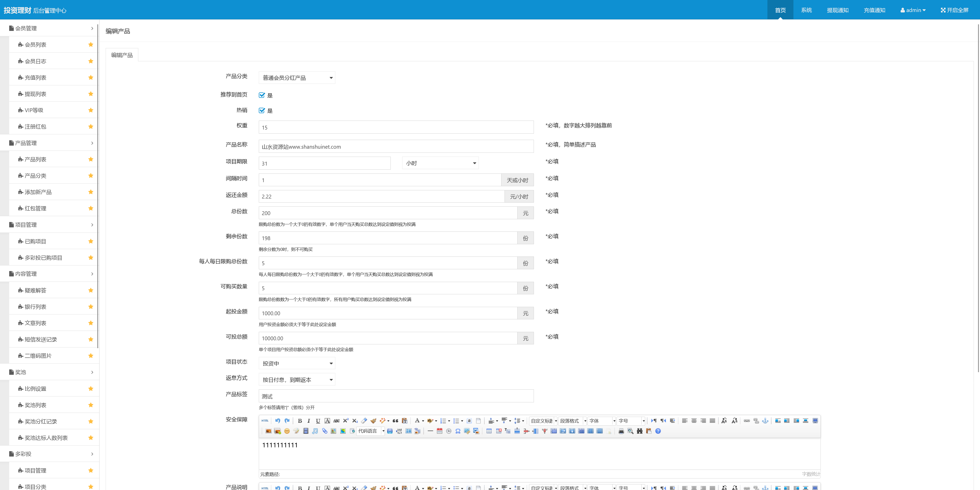
Task: Click the attachment paperclip icon
Action: [325, 431]
